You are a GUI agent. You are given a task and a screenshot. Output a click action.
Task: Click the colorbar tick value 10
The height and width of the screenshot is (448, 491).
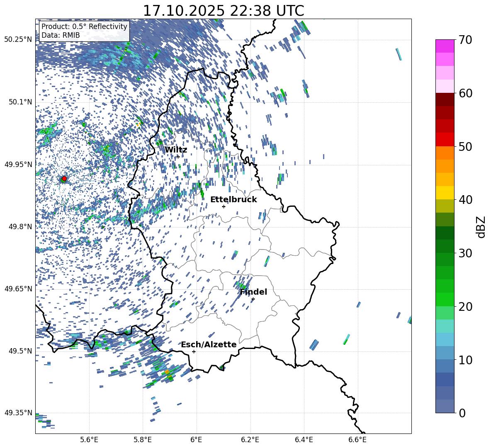tap(465, 360)
